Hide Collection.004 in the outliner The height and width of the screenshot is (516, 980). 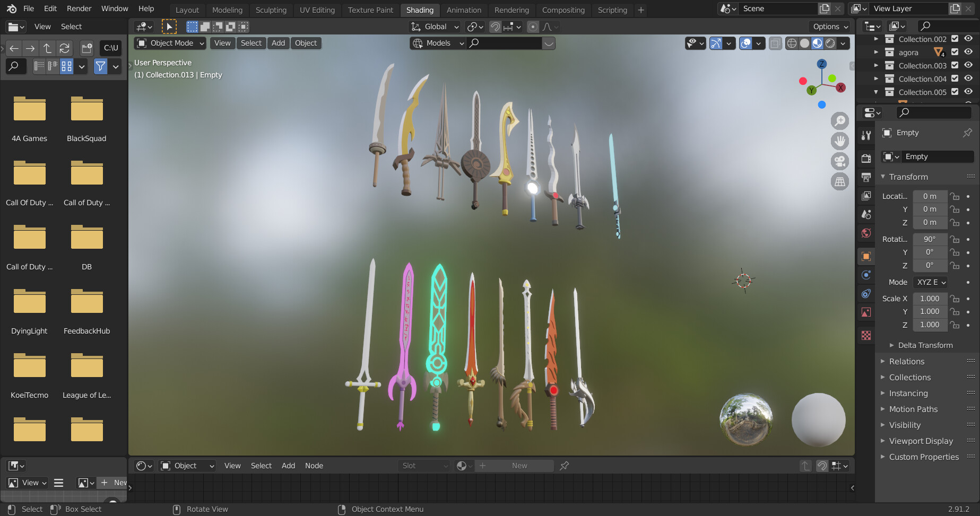tap(968, 78)
